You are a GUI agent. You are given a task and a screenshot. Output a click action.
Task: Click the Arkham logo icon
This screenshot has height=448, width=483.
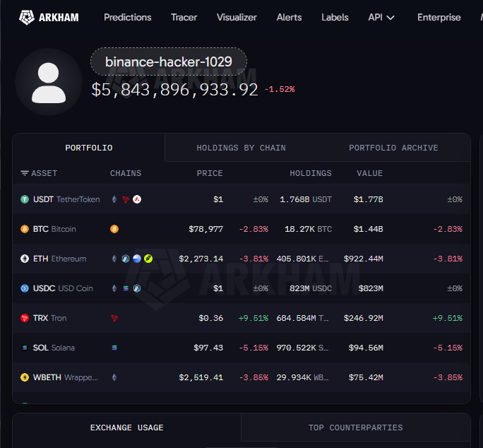click(27, 17)
